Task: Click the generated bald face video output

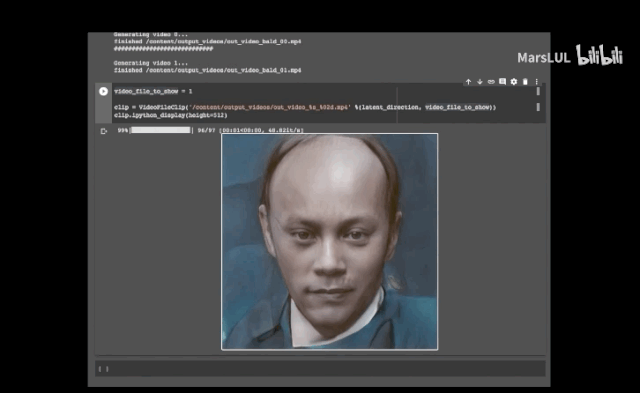Action: pyautogui.click(x=329, y=242)
